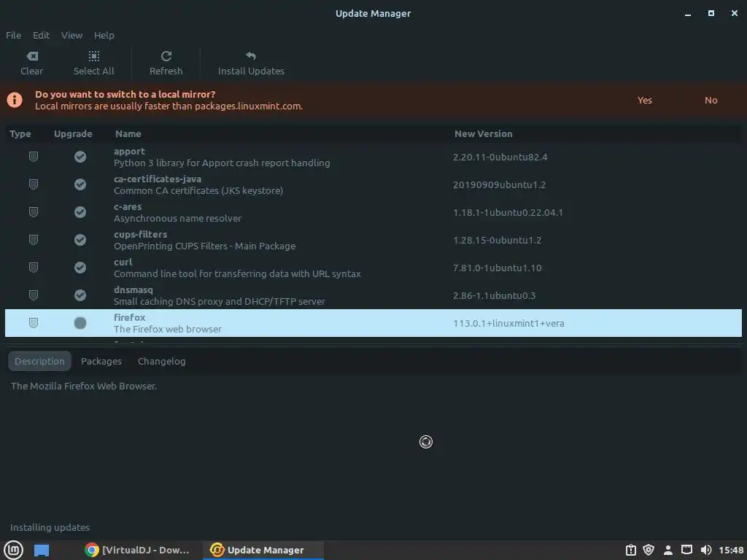Click the shield type icon for c-ares
Viewport: 747px width, 560px height.
[x=34, y=212]
